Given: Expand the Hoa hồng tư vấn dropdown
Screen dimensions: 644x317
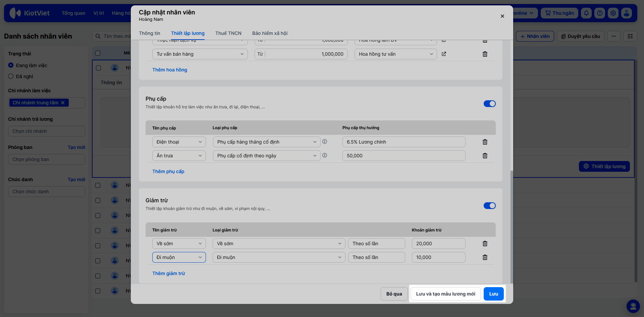Looking at the screenshot, I should point(396,54).
